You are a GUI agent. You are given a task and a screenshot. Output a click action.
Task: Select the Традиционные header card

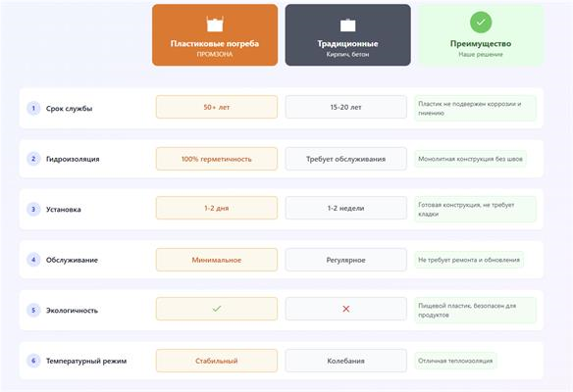[x=348, y=35]
